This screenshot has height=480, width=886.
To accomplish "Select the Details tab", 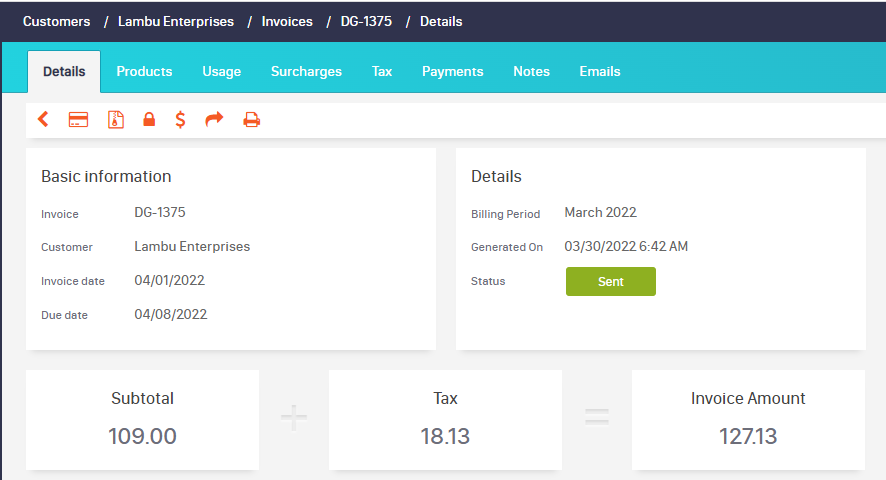I will pos(64,72).
